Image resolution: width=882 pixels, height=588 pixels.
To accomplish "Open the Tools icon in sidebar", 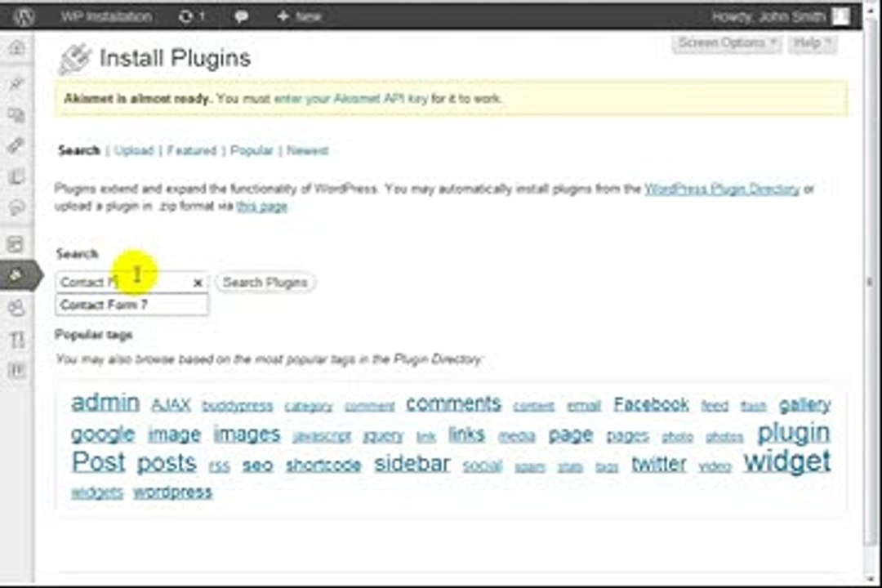I will pyautogui.click(x=16, y=339).
